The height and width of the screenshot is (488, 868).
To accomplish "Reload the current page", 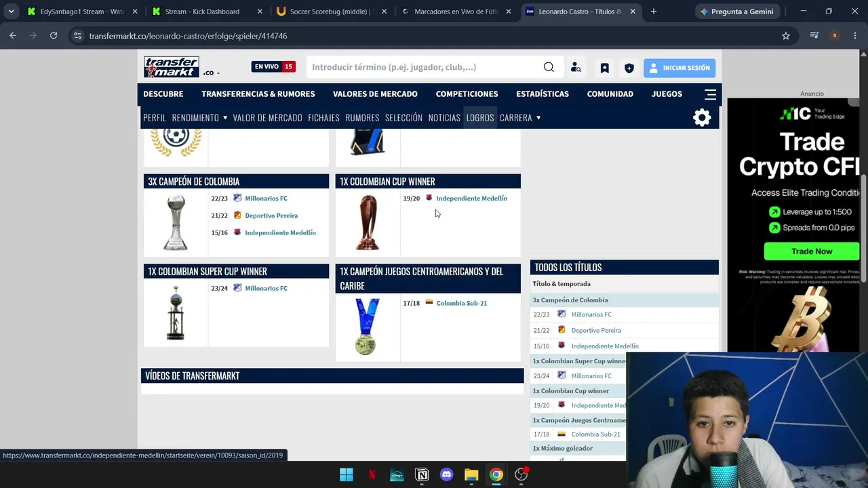I will [x=54, y=36].
